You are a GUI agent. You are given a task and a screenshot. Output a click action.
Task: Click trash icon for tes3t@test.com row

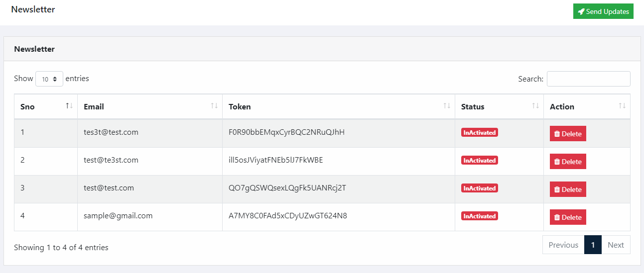(x=557, y=134)
